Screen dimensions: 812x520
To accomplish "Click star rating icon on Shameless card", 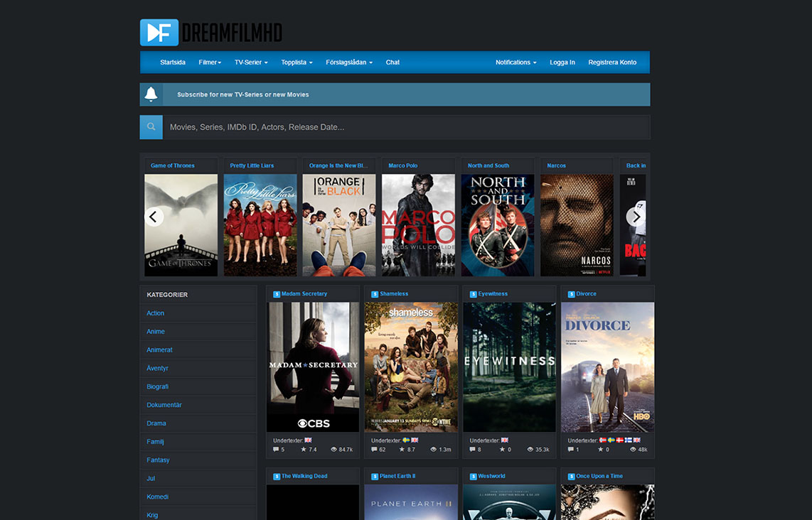I will 402,450.
